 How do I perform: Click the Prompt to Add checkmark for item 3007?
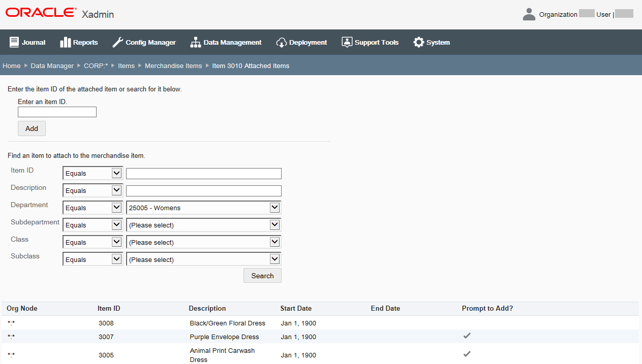point(467,336)
